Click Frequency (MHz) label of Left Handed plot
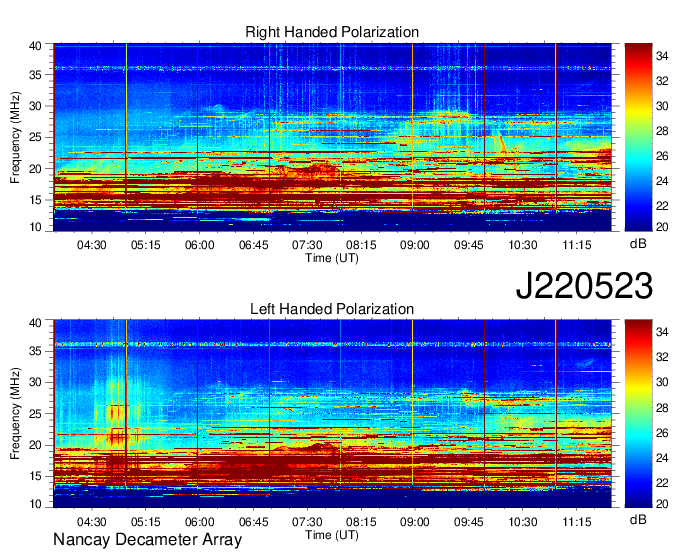Viewport: 680px width, 552px height. tap(15, 414)
